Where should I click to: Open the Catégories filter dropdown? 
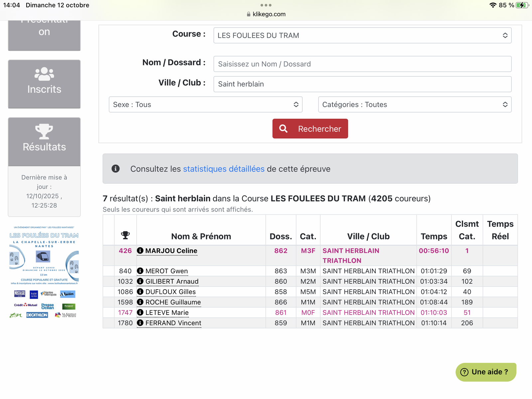click(414, 105)
